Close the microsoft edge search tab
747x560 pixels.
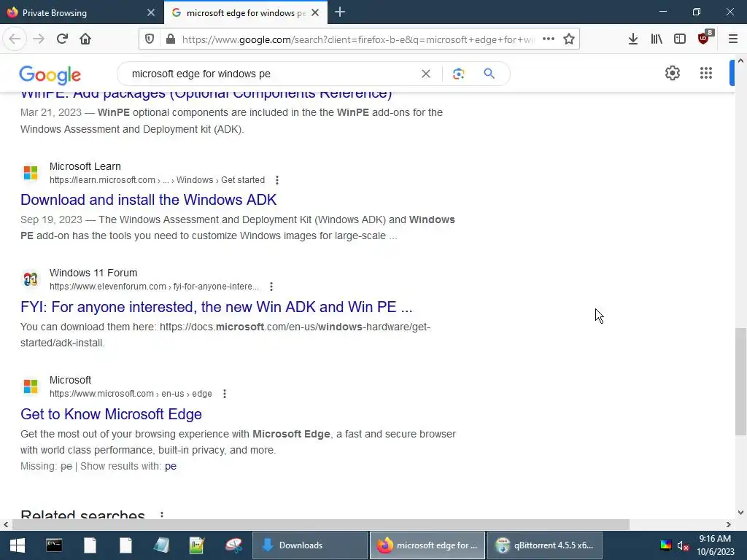[315, 13]
